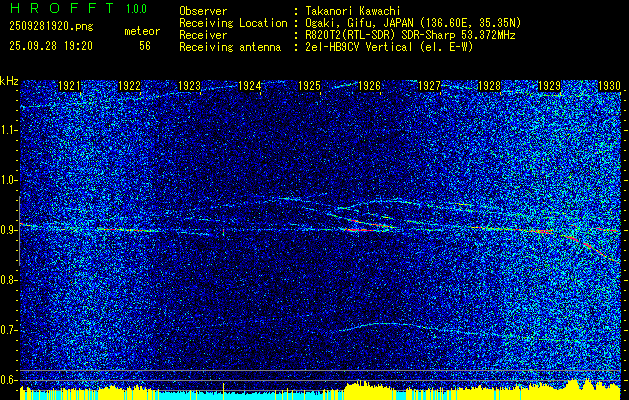Click the 1921 time marker
The height and width of the screenshot is (400, 629).
click(69, 86)
